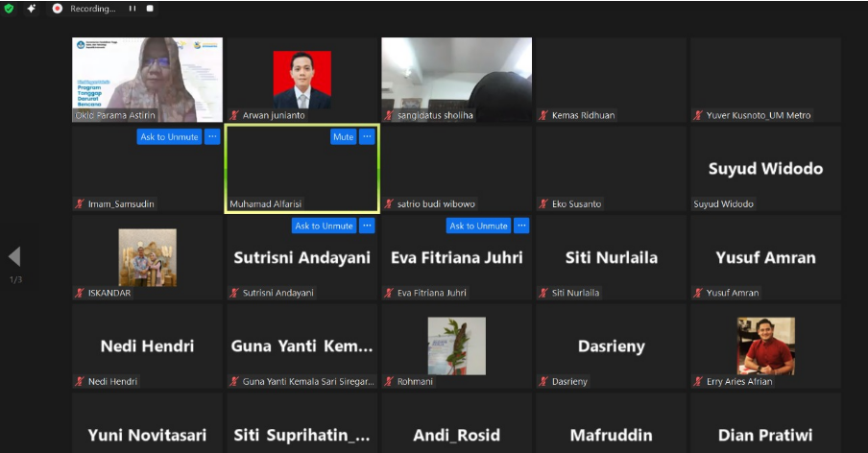Viewport: 868px width, 453px height.
Task: Click Kemas Ridhuan's muted microphone icon
Action: point(543,115)
